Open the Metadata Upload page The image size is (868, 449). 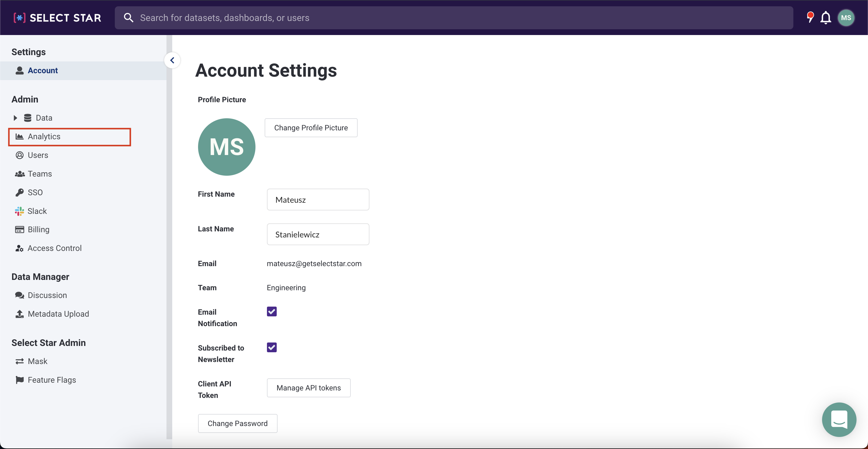(x=58, y=314)
